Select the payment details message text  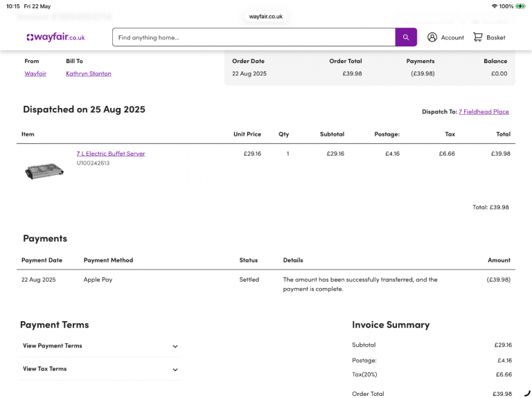tap(360, 284)
